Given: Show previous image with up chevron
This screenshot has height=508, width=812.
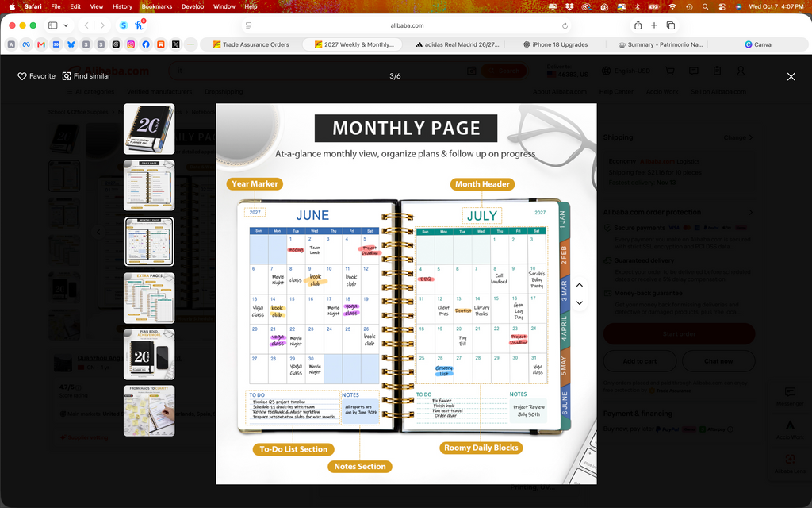Looking at the screenshot, I should [x=580, y=285].
